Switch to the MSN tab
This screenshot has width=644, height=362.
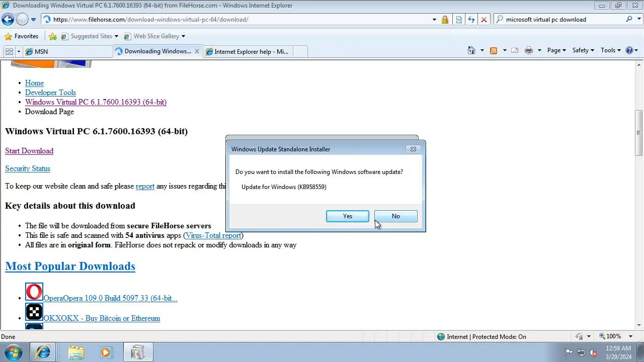(68, 51)
